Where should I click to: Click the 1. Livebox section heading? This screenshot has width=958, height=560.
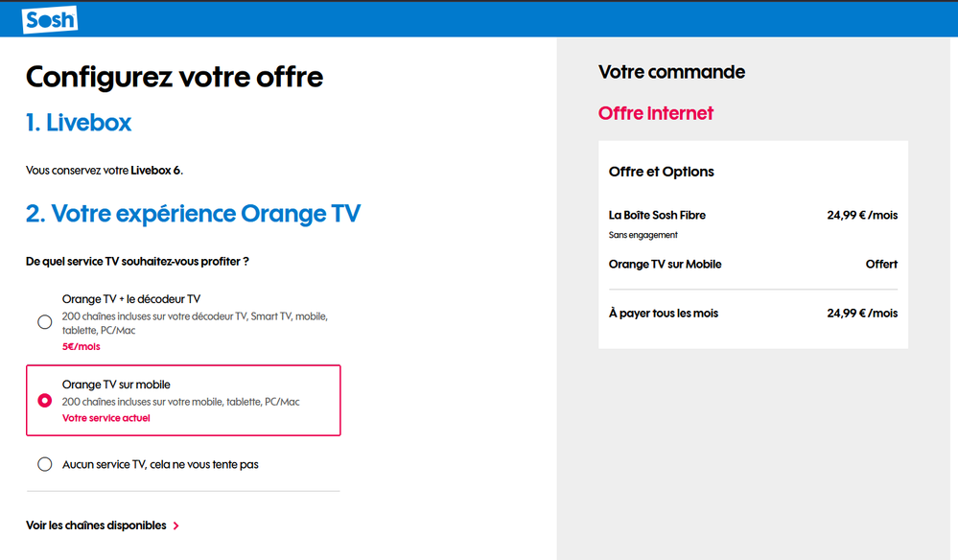click(x=79, y=122)
